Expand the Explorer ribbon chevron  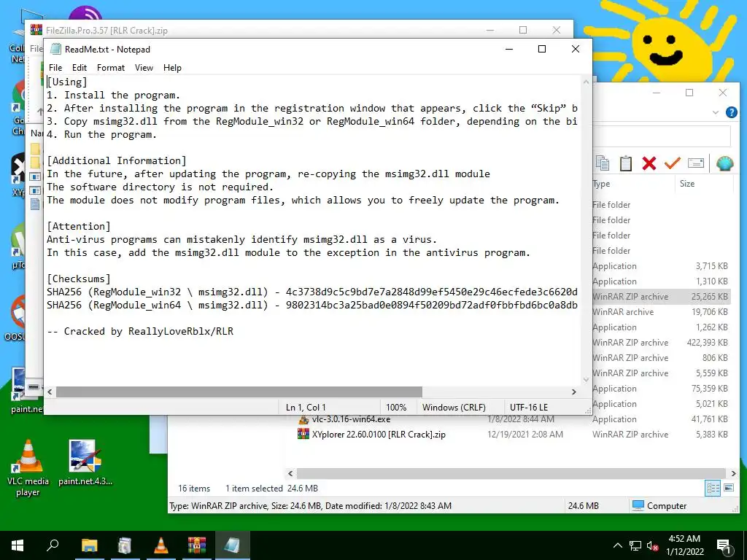pyautogui.click(x=715, y=112)
